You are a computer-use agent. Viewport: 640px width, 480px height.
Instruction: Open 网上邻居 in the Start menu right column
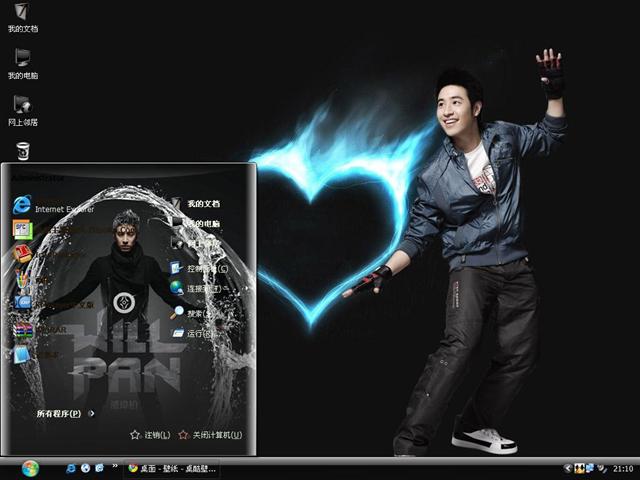pos(196,243)
